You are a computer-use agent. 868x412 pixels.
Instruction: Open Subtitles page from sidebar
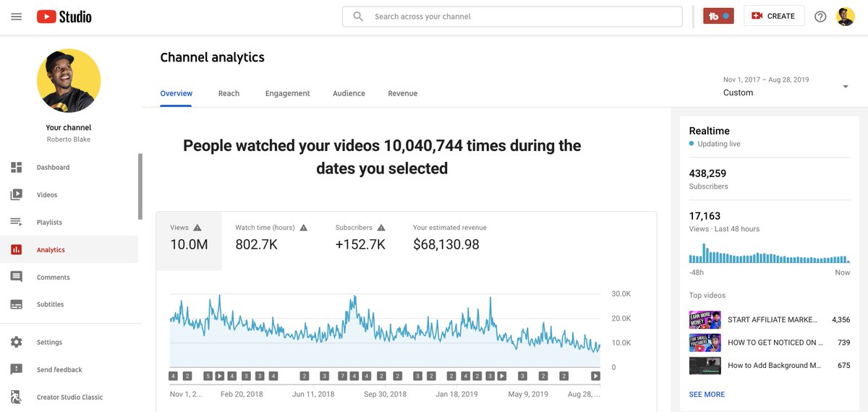click(x=69, y=305)
